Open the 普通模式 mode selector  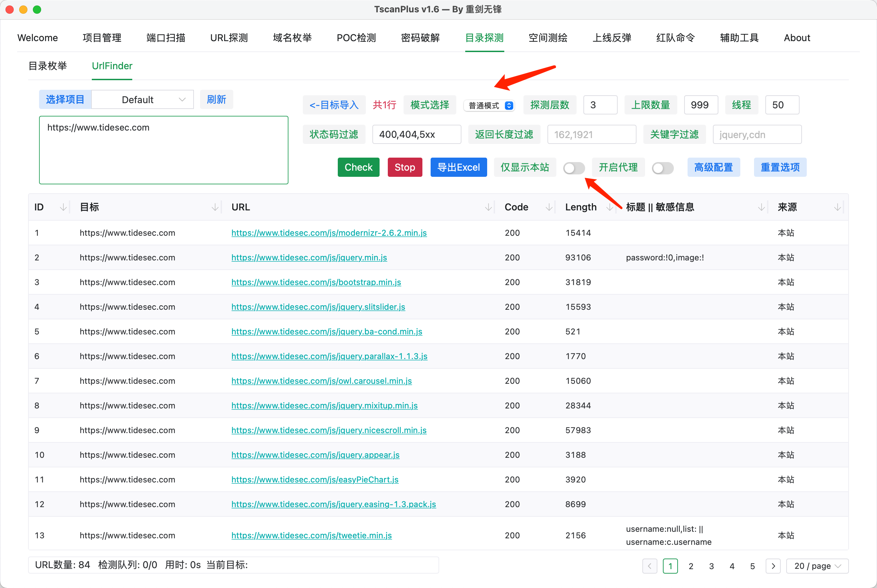(490, 106)
